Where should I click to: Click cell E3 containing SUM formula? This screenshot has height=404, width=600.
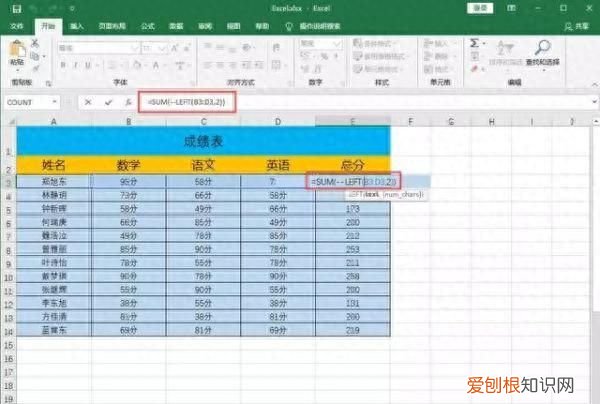(x=353, y=181)
